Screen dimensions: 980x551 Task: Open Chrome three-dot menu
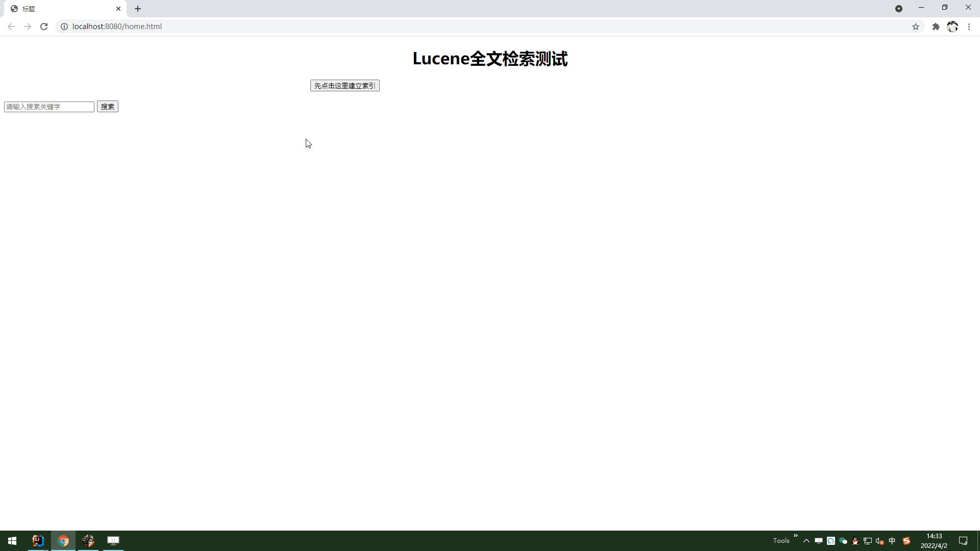click(x=969, y=27)
